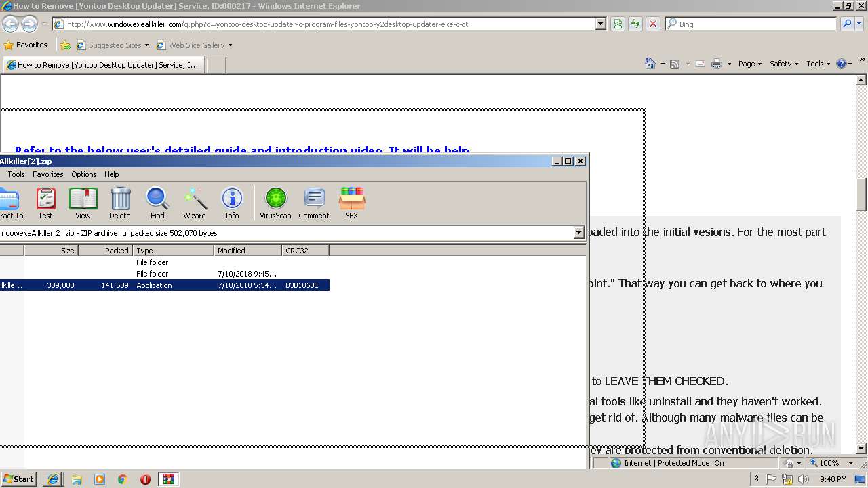Screen dimensions: 868x488
Task: Expand the Print options dropdown arrow
Action: pyautogui.click(x=729, y=64)
